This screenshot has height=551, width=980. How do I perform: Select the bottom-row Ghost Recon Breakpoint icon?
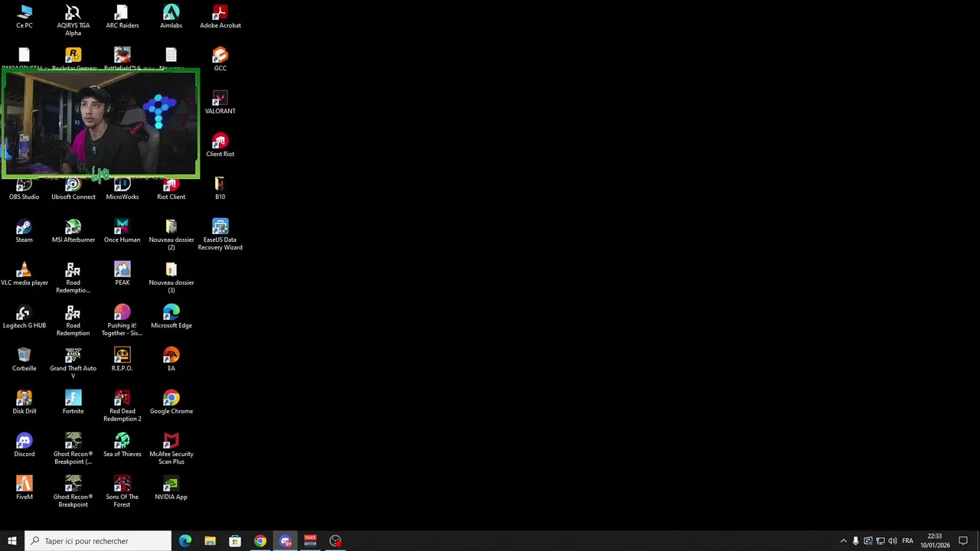tap(73, 492)
